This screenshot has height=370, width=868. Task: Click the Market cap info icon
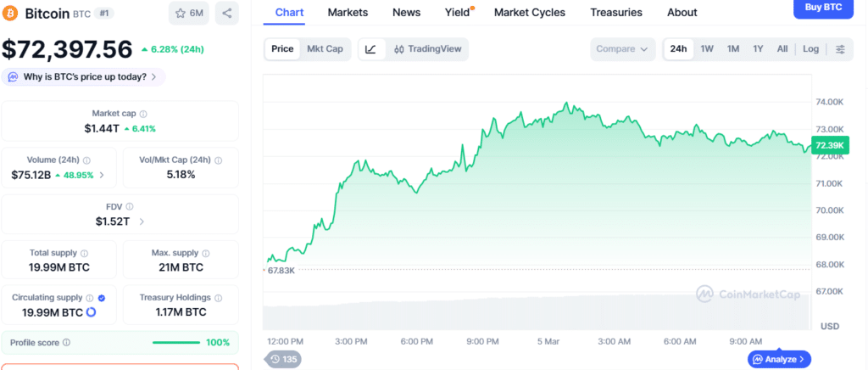click(x=143, y=114)
